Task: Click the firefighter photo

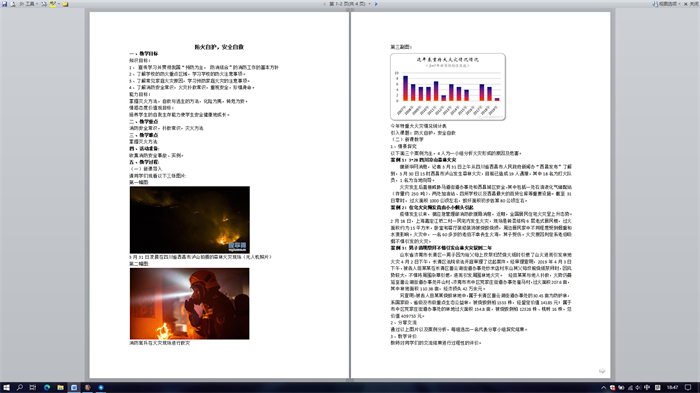Action: [x=190, y=304]
